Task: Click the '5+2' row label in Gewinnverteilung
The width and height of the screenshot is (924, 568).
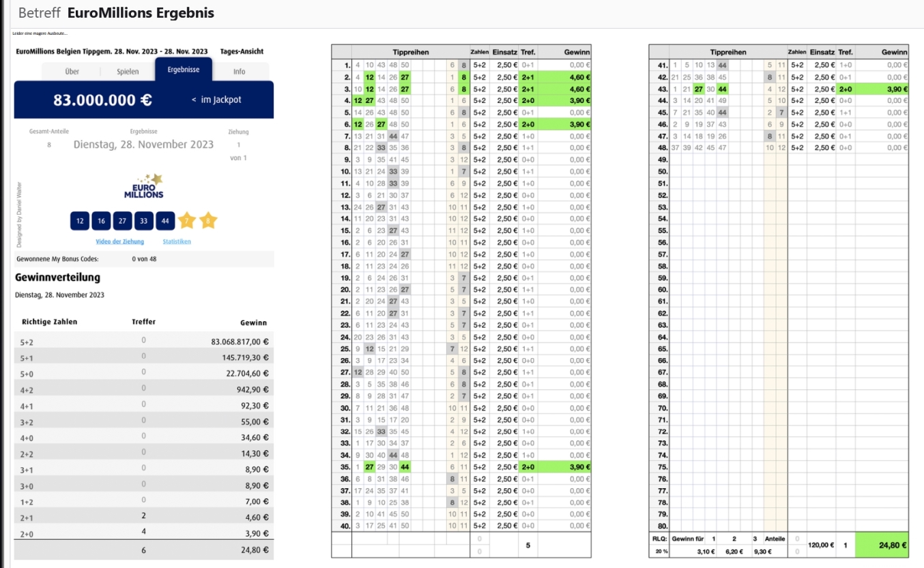Action: point(27,342)
